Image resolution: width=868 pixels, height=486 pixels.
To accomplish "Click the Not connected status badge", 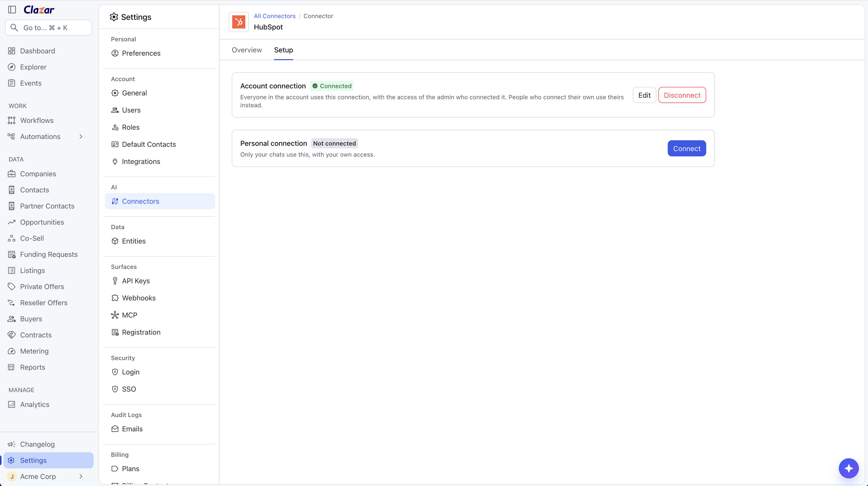I will click(334, 143).
